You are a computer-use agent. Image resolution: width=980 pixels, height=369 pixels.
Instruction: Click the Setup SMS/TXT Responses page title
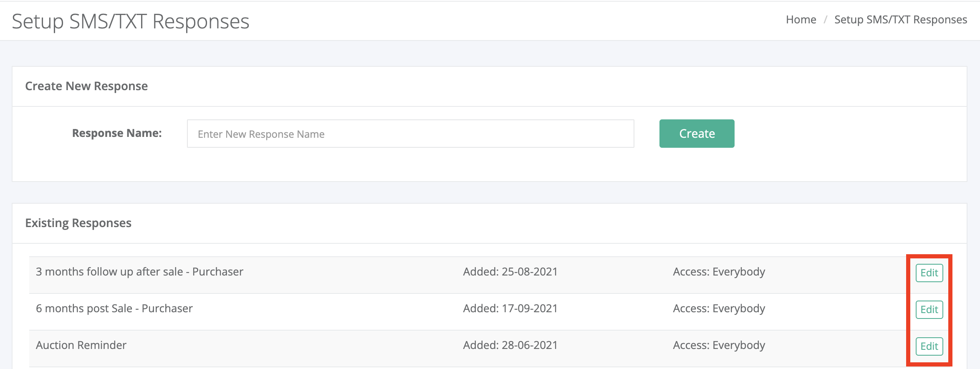pos(131,21)
